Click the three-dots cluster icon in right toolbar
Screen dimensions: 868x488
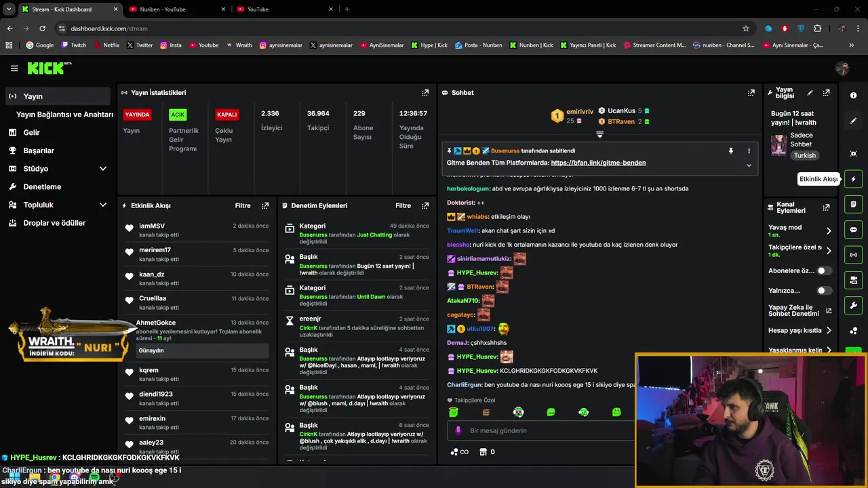point(853,331)
